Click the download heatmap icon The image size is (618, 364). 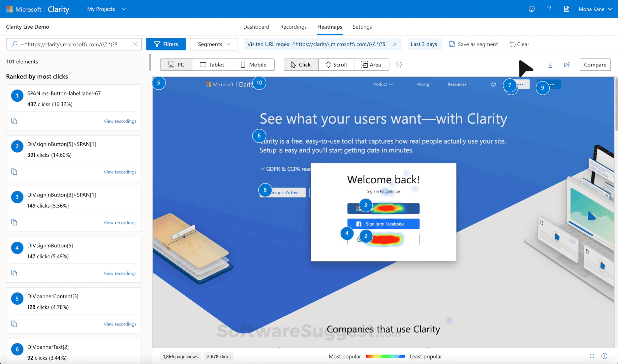point(550,65)
